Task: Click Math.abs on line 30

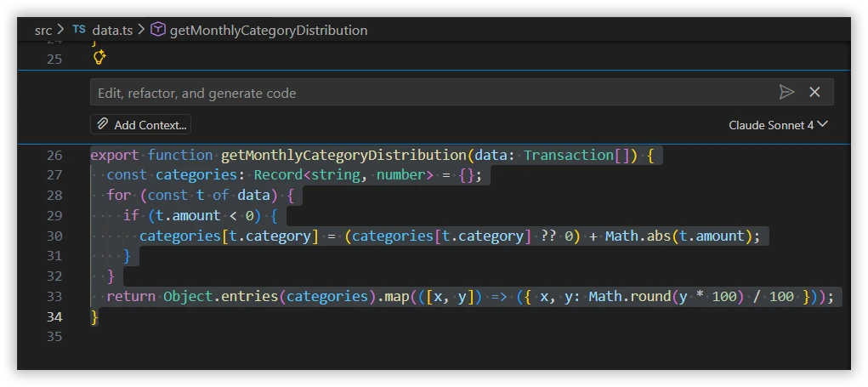Action: point(638,236)
